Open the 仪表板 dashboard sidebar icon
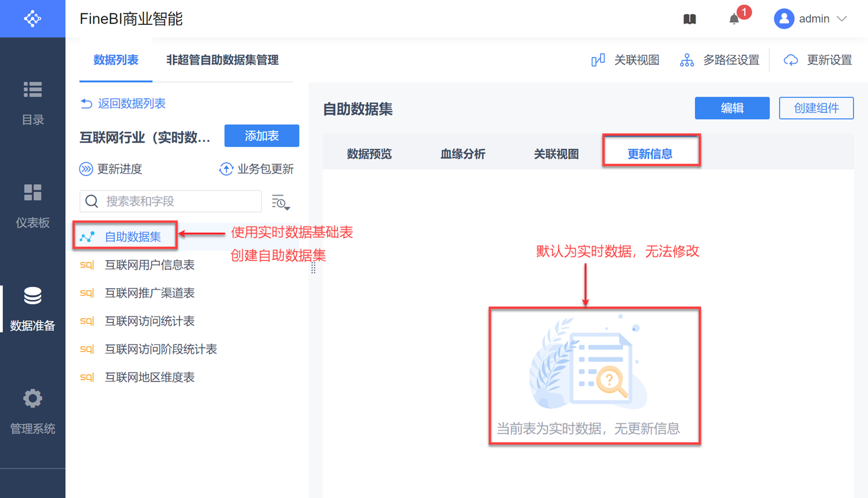868x498 pixels. tap(32, 192)
